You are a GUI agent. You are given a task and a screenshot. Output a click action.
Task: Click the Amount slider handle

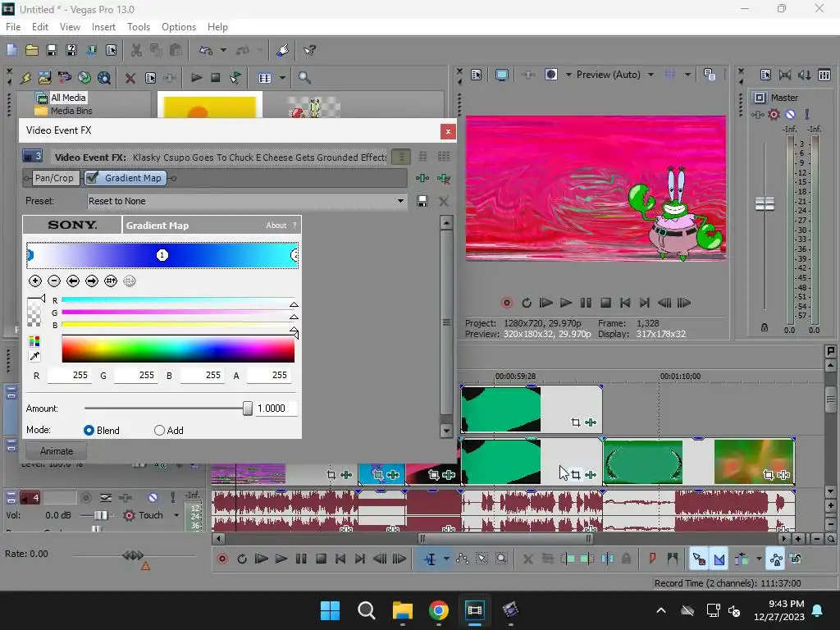pos(247,409)
